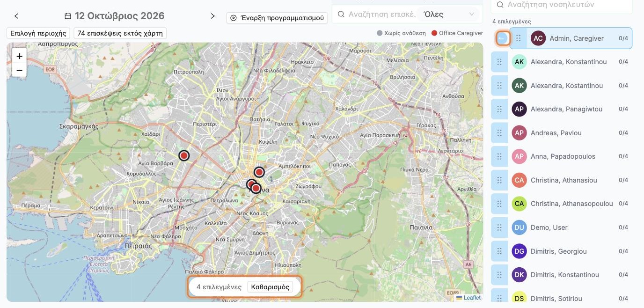Click the magnifier icon in the nurse search box
The height and width of the screenshot is (308, 644).
500,5
